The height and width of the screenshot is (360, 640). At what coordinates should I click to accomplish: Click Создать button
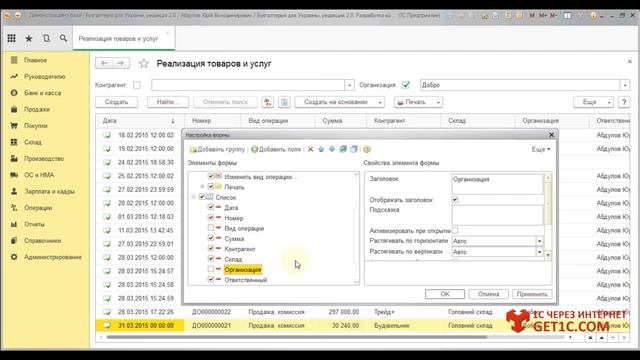click(x=116, y=102)
